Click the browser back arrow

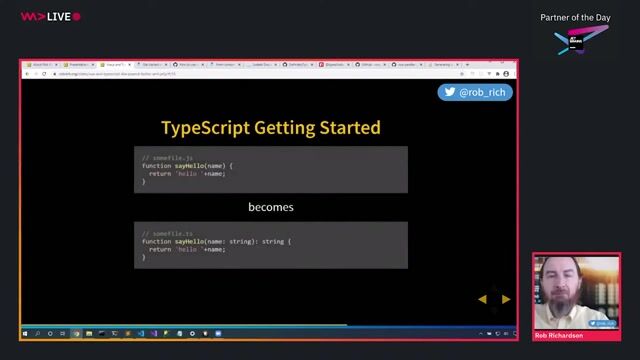27,74
